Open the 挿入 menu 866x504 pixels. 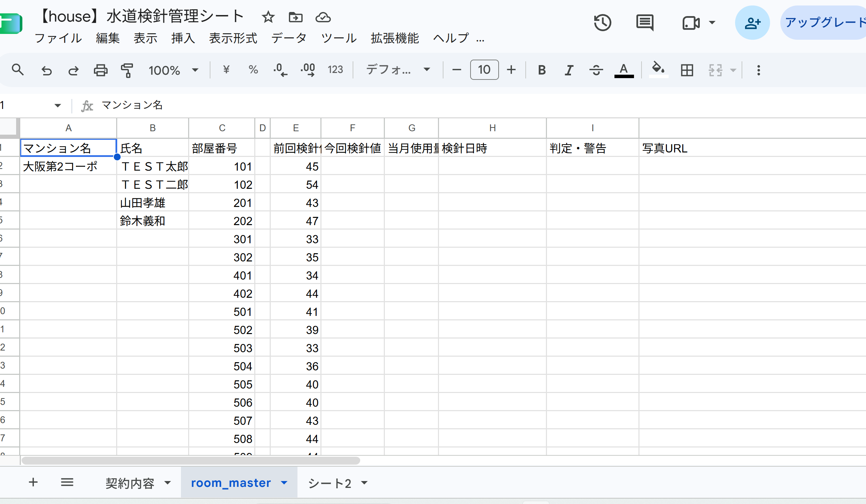183,38
